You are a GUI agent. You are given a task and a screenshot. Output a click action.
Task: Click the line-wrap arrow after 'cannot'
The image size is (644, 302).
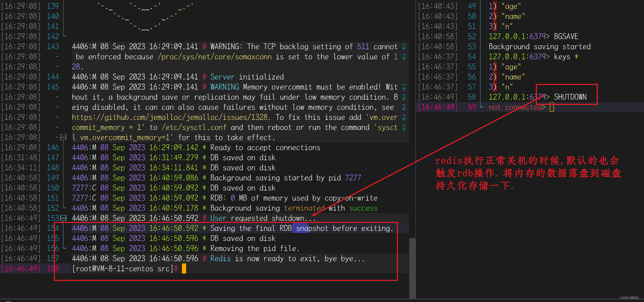pyautogui.click(x=404, y=47)
